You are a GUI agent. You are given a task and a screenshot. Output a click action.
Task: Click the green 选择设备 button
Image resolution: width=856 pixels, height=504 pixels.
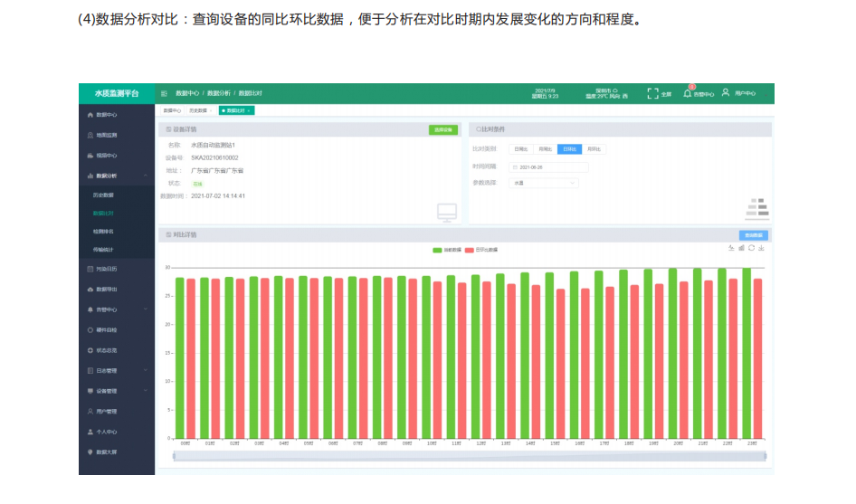point(443,130)
